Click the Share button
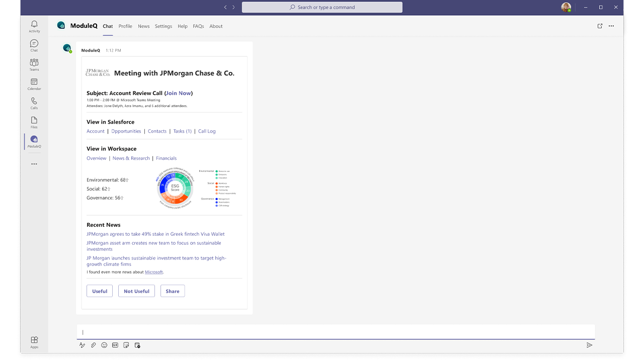 173,291
